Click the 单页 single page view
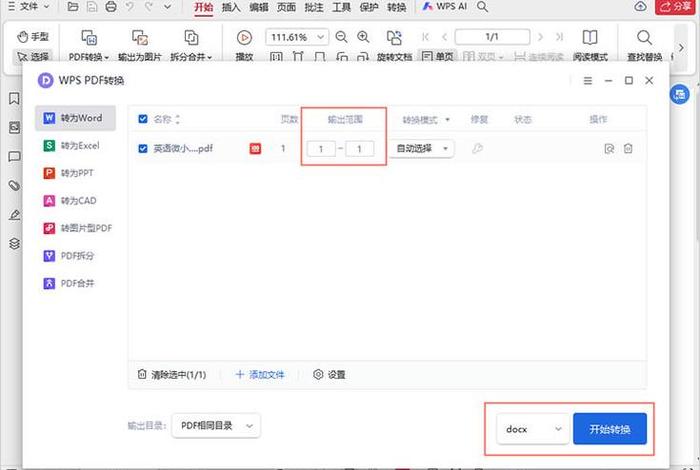Screen dimensions: 700x470 pos(438,57)
